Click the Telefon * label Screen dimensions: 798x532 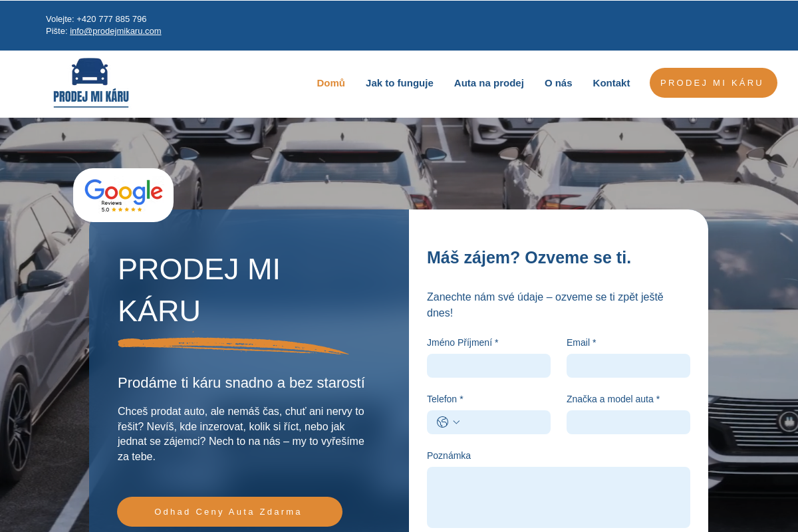[x=445, y=399]
